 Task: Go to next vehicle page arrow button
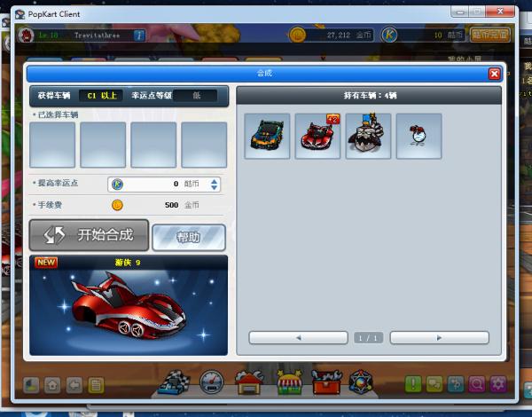[x=440, y=337]
